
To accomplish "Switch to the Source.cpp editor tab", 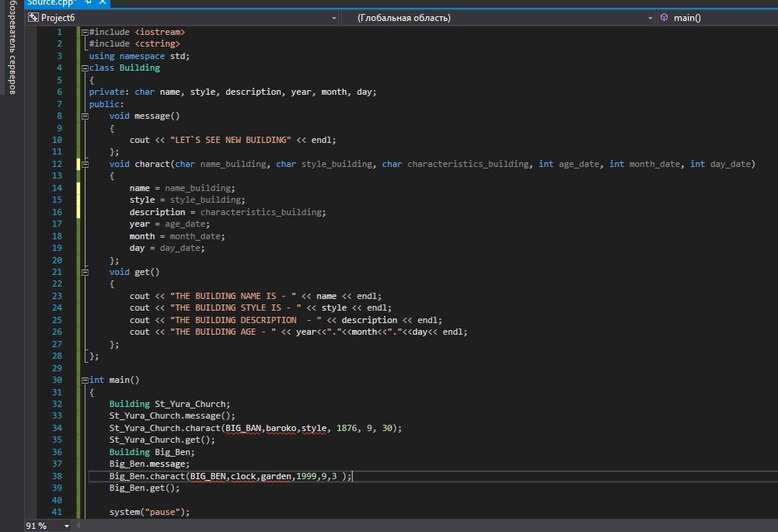I will point(51,3).
